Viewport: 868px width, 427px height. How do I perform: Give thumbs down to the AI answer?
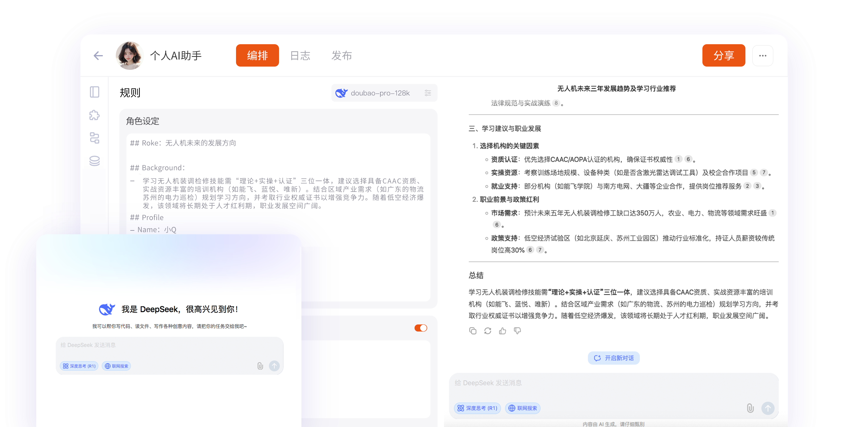pyautogui.click(x=518, y=331)
